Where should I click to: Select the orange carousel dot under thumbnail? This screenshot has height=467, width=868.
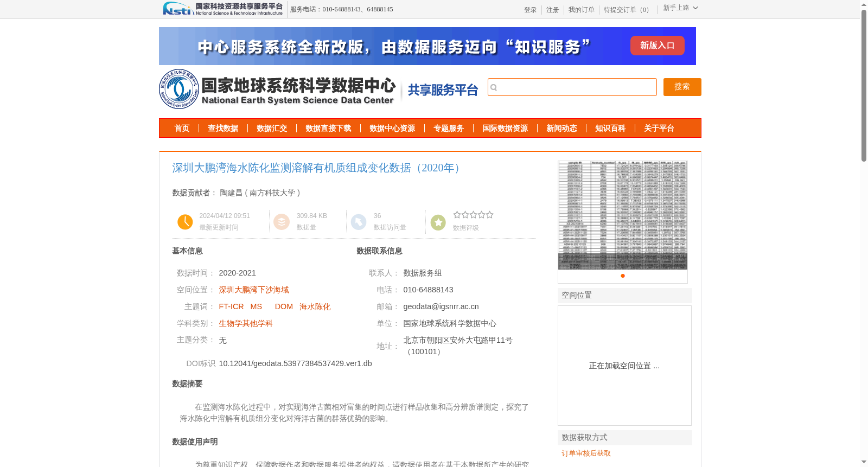point(623,276)
